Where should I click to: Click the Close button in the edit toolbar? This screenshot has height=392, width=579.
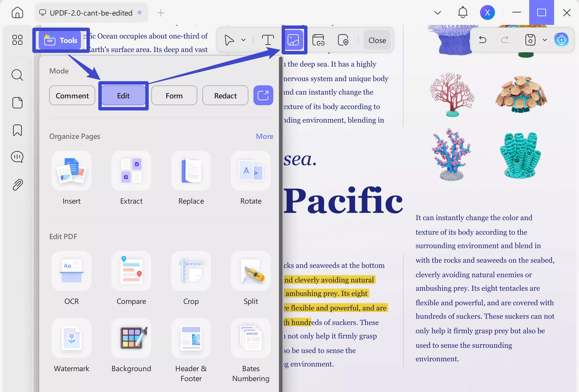click(x=377, y=40)
